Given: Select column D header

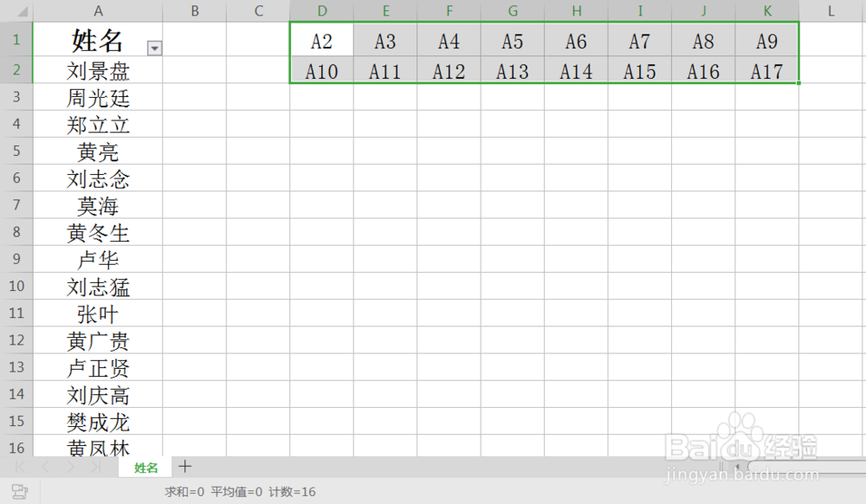Looking at the screenshot, I should click(x=321, y=11).
